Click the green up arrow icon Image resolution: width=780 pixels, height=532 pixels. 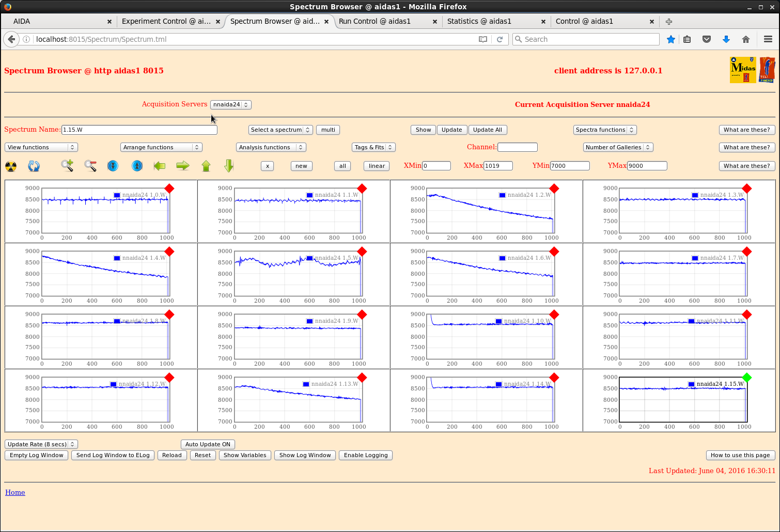pyautogui.click(x=206, y=166)
